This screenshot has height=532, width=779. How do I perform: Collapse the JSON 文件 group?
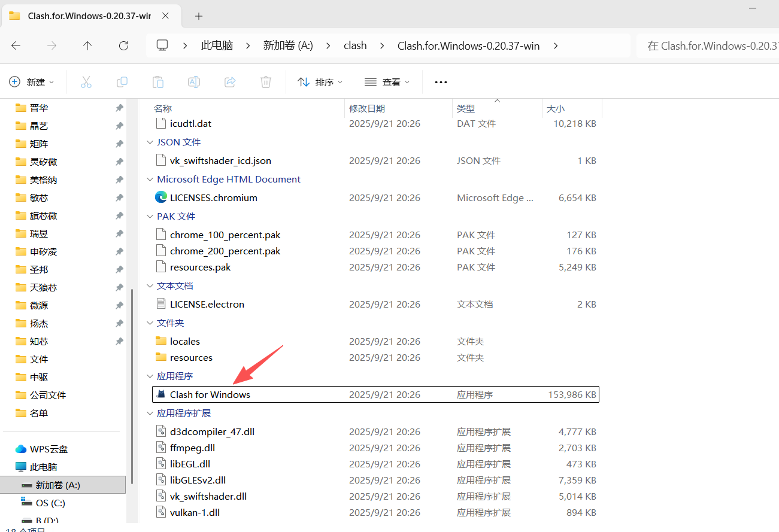(150, 142)
